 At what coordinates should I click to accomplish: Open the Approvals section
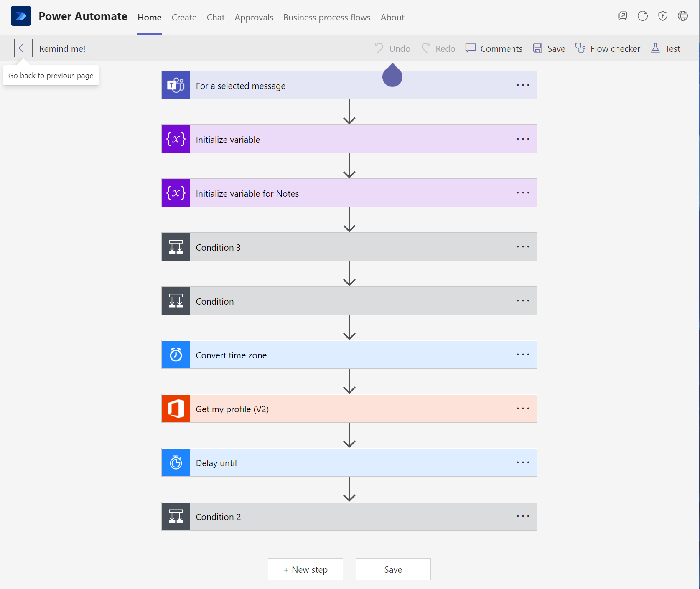254,18
